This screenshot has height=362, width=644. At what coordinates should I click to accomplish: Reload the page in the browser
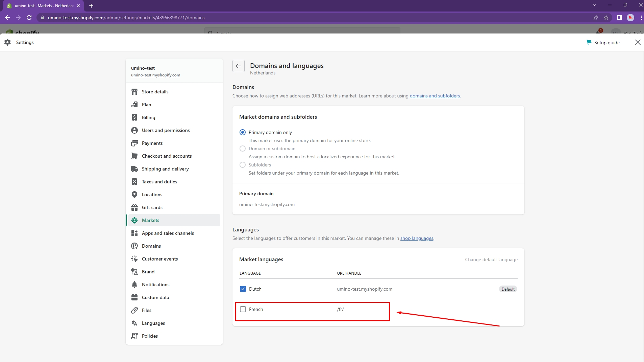[x=29, y=18]
